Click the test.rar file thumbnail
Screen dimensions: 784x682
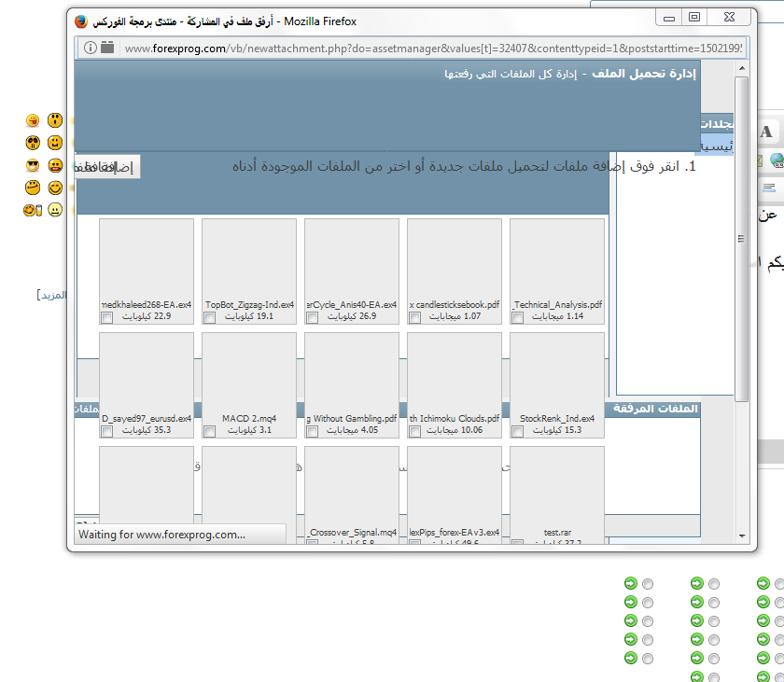pos(556,485)
